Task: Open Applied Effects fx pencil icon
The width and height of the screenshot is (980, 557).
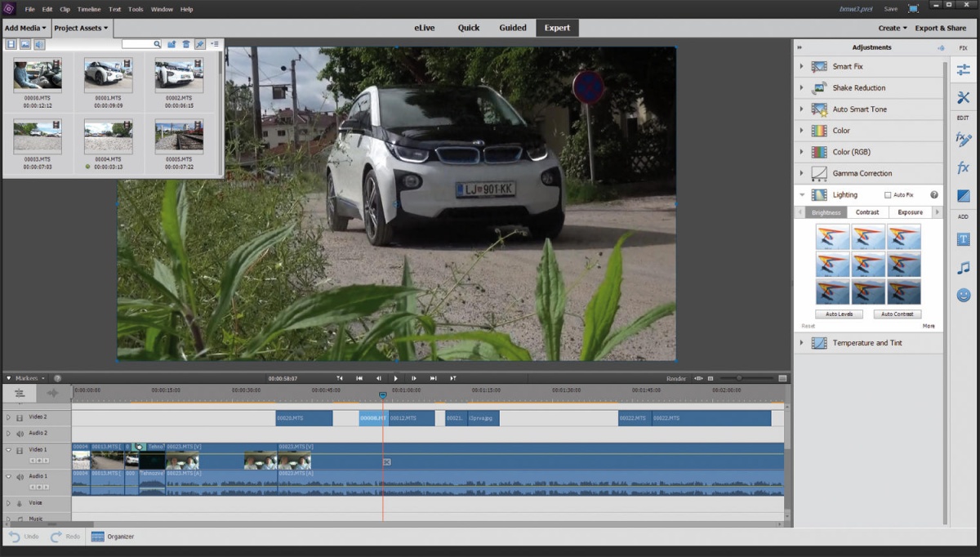Action: (964, 140)
